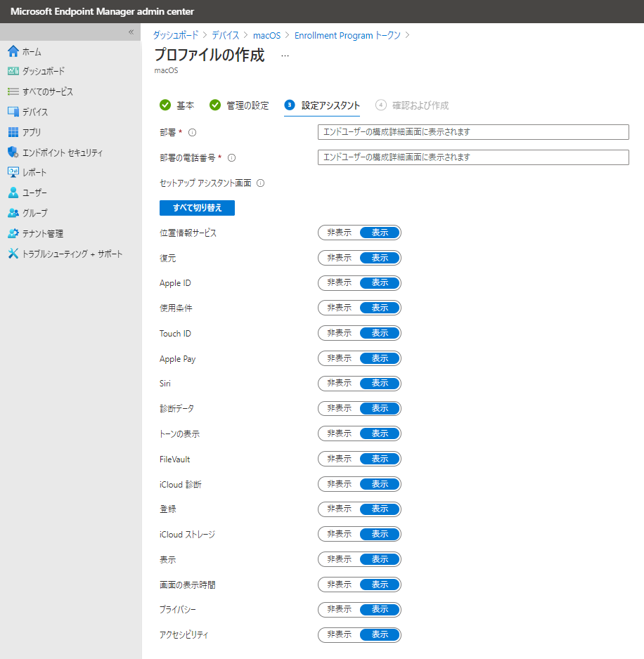This screenshot has width=644, height=659.
Task: Click the ユーザー person icon in sidebar
Action: click(x=13, y=193)
